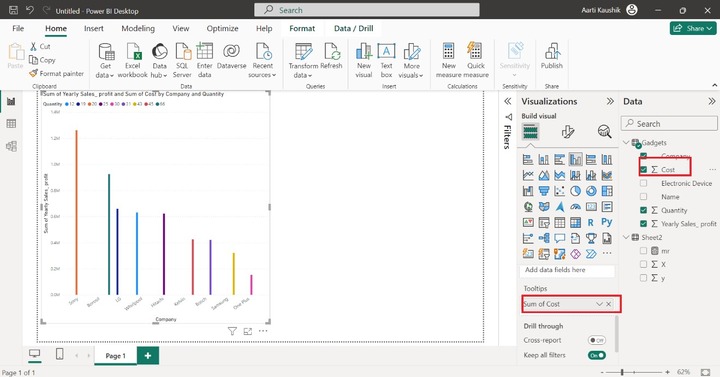Collapse the Gadgets table
Viewport: 720px width, 377px height.
click(x=626, y=143)
